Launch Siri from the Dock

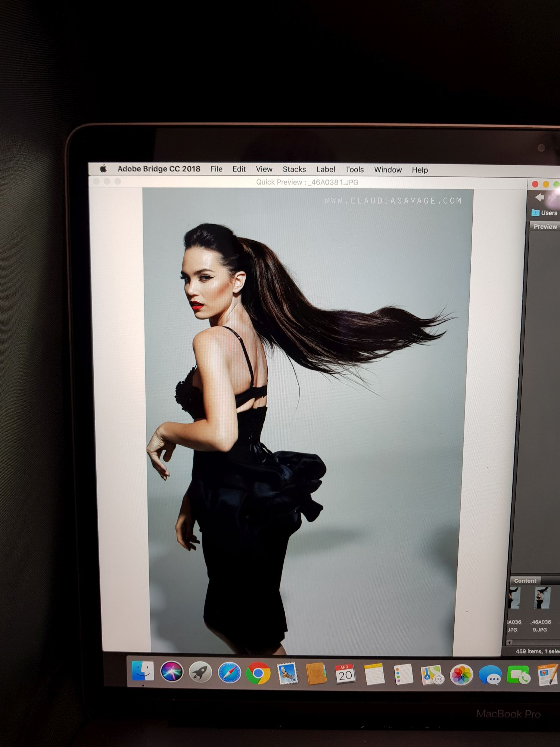coord(172,672)
